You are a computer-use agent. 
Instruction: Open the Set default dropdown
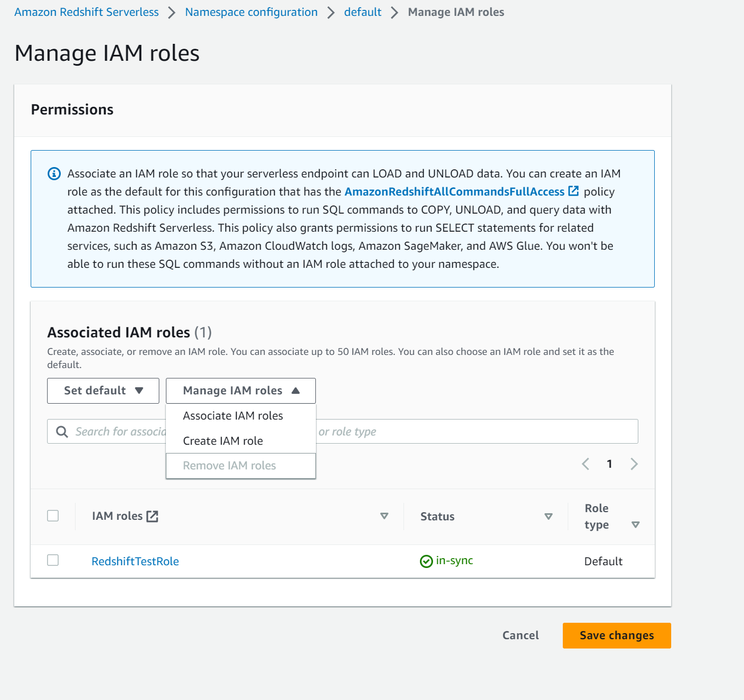[103, 391]
